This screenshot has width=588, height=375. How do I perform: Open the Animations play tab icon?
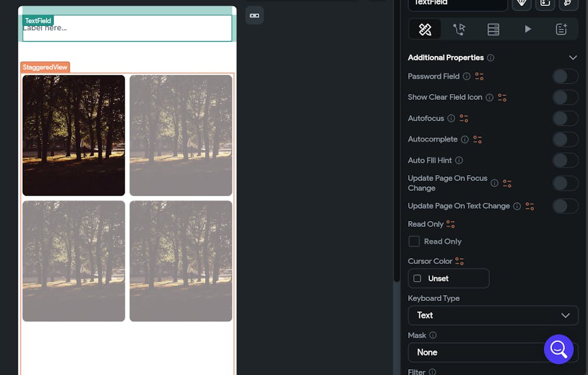(527, 29)
